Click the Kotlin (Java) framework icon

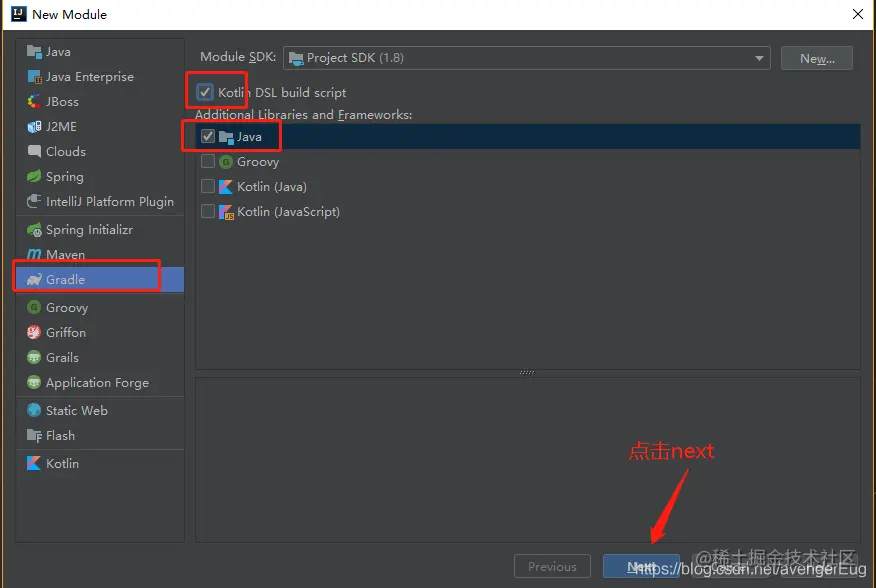coord(226,187)
